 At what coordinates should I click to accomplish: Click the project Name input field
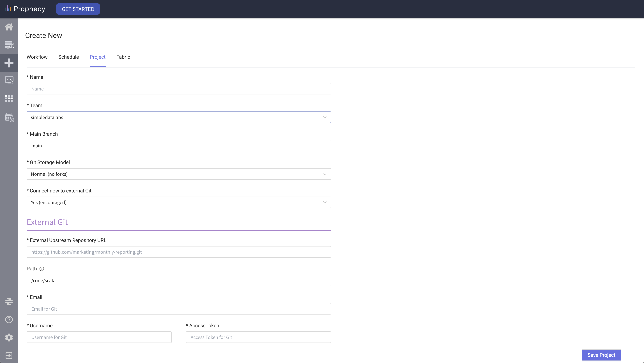[178, 89]
